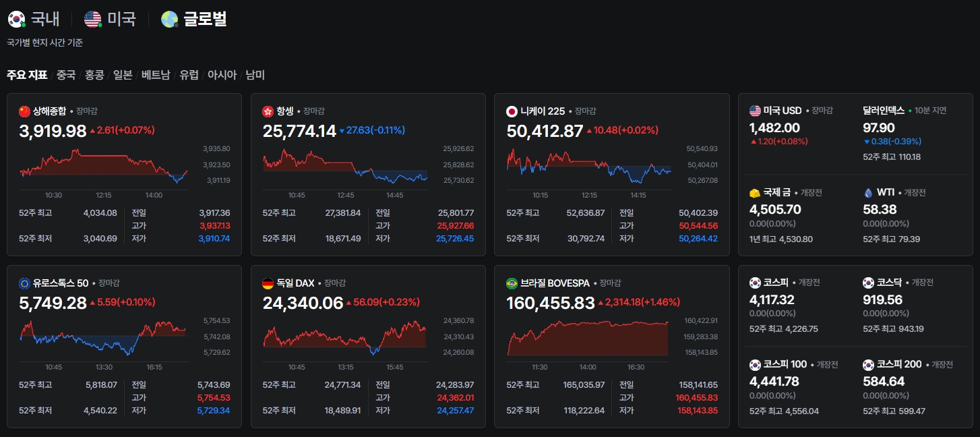
Task: Open the 유로스톡스 50 index name link
Action: 61,283
